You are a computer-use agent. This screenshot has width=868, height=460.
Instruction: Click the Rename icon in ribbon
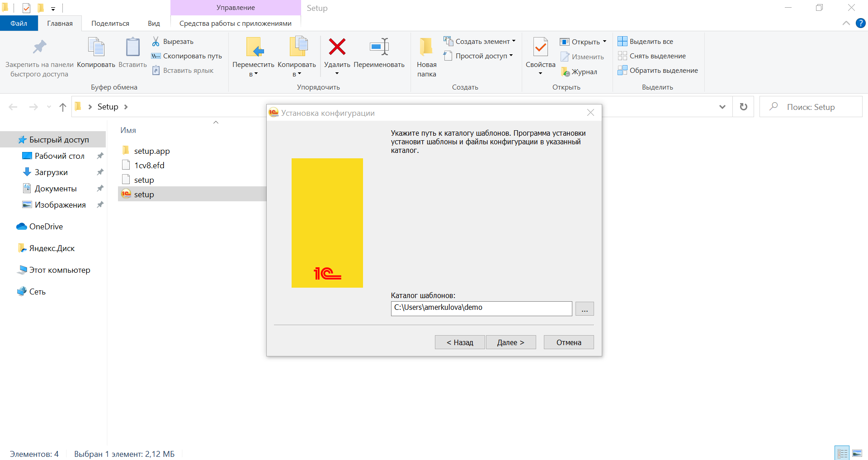[379, 47]
